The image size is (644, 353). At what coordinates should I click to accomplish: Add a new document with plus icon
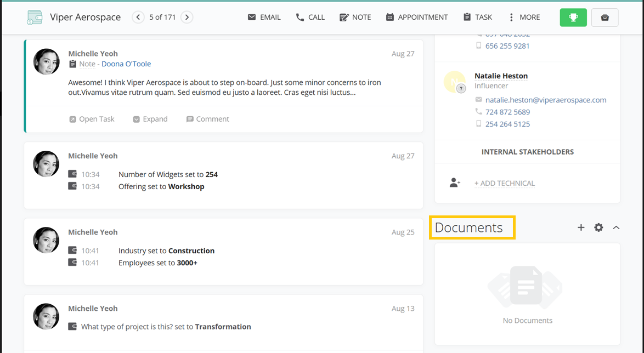coord(581,227)
